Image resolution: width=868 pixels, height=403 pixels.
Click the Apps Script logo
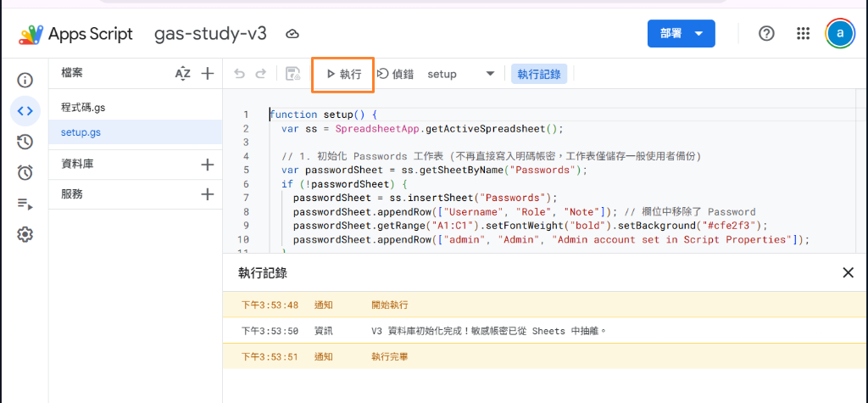75,34
